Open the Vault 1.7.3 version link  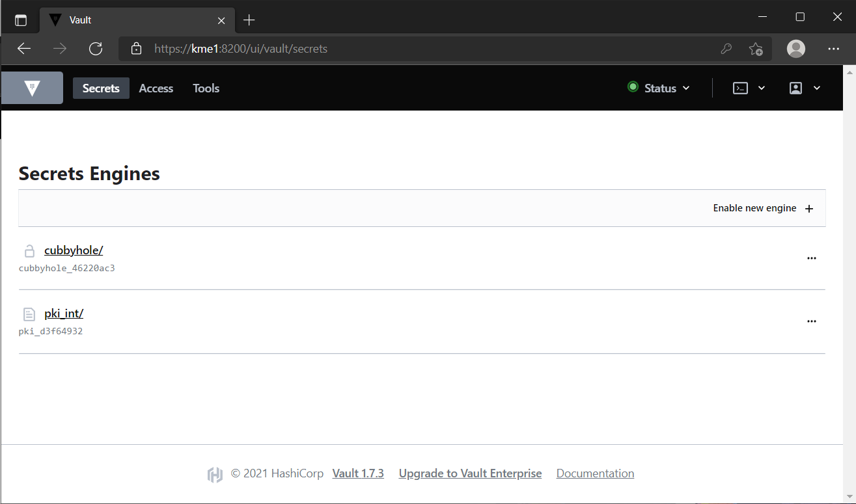pyautogui.click(x=358, y=473)
